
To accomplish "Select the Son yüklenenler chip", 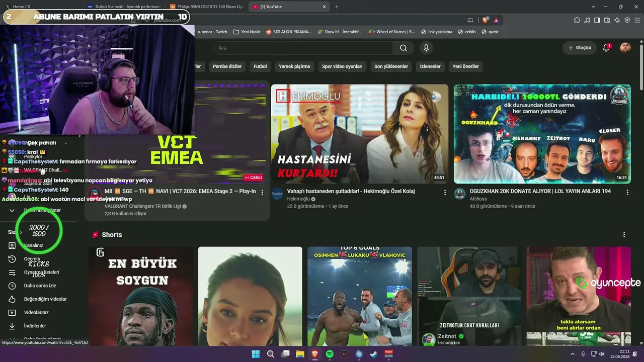I will (391, 66).
